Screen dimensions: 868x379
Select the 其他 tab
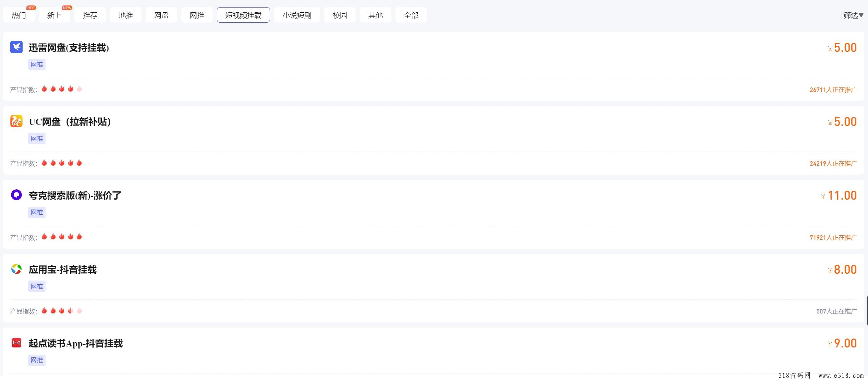click(x=376, y=15)
